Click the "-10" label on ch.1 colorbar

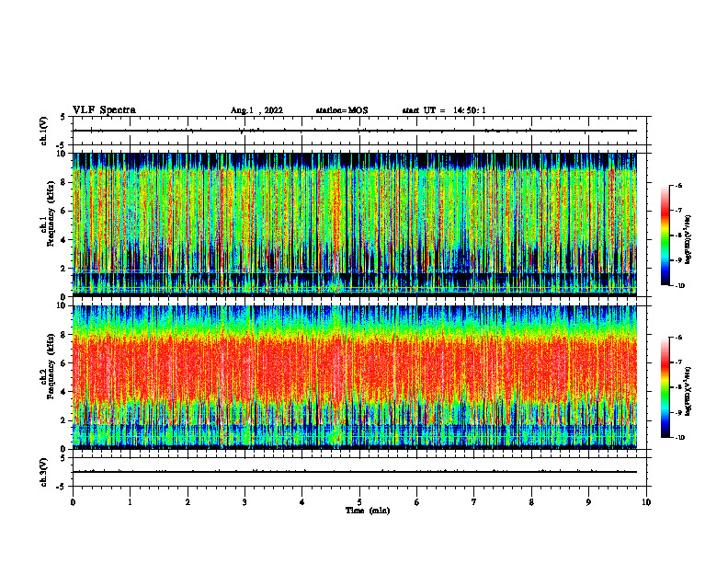pyautogui.click(x=680, y=286)
